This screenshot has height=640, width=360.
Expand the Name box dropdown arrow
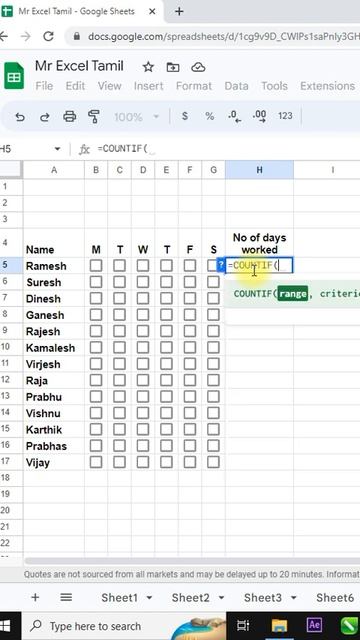click(x=57, y=149)
